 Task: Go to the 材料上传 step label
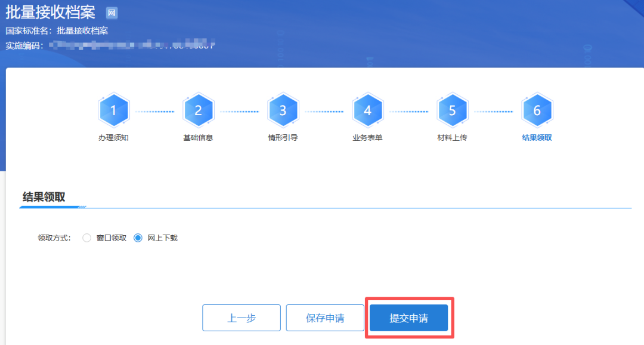tap(452, 137)
